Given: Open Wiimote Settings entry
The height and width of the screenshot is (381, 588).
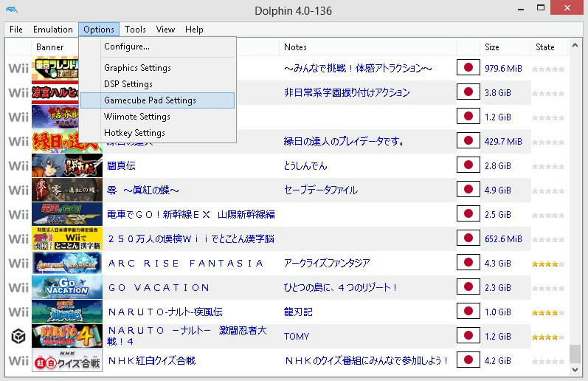Looking at the screenshot, I should point(137,117).
